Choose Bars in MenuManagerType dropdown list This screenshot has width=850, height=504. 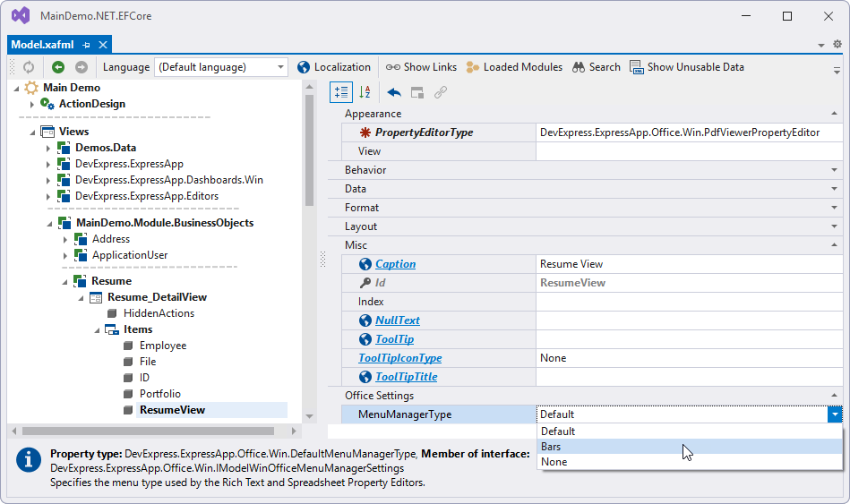[x=690, y=447]
